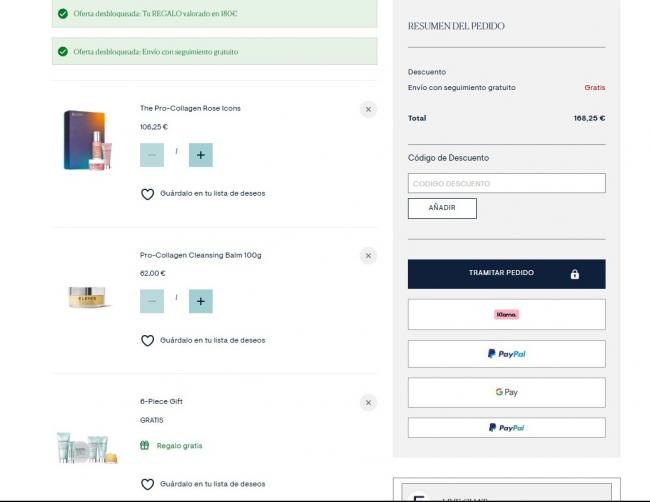650x502 pixels.
Task: Open The Pro-Collagen Rose Icons product image
Action: coord(88,140)
